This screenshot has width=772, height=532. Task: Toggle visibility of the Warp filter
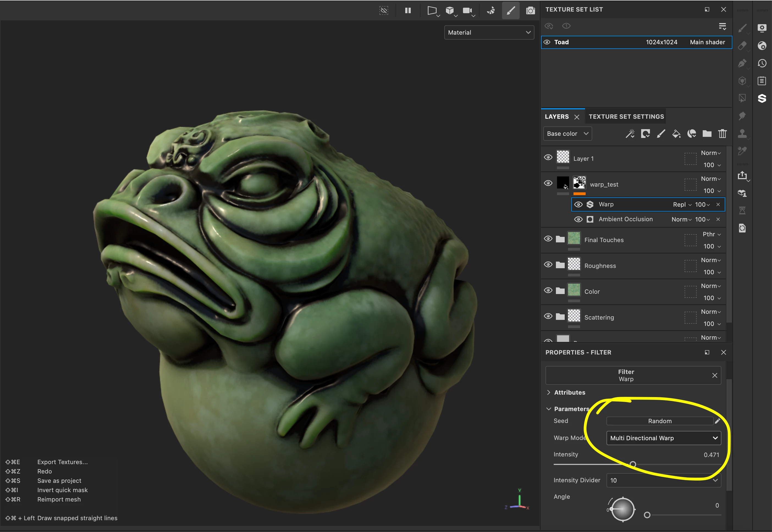tap(578, 204)
